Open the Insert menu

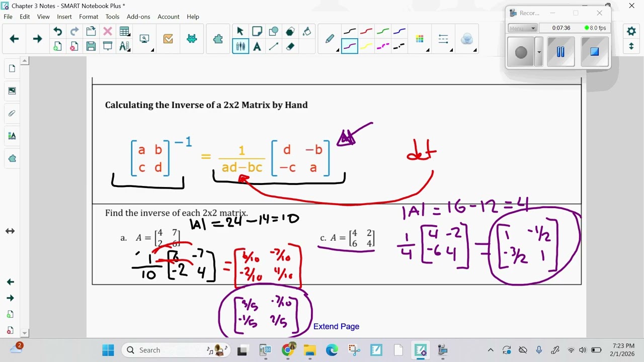click(x=64, y=17)
